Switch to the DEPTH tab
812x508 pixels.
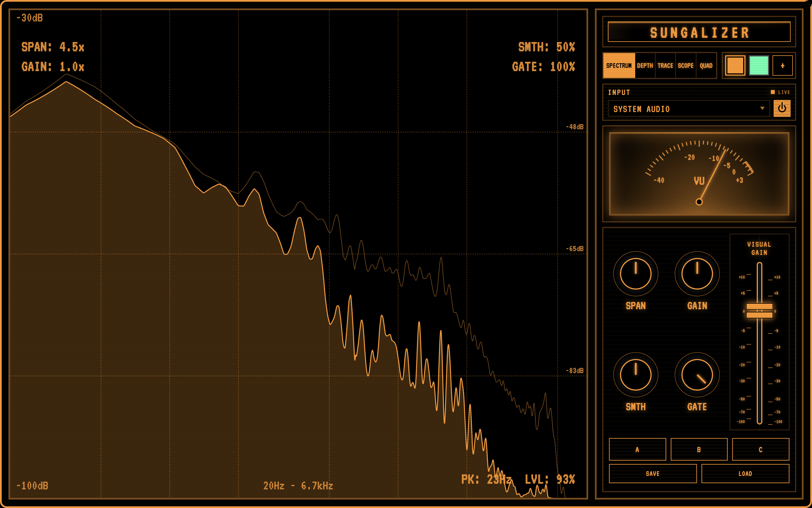(x=645, y=65)
